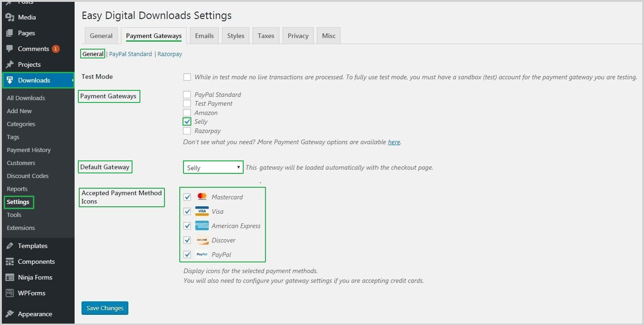Screen dimensions: 644x325
Task: Go to Payment History submenu
Action: (29, 150)
